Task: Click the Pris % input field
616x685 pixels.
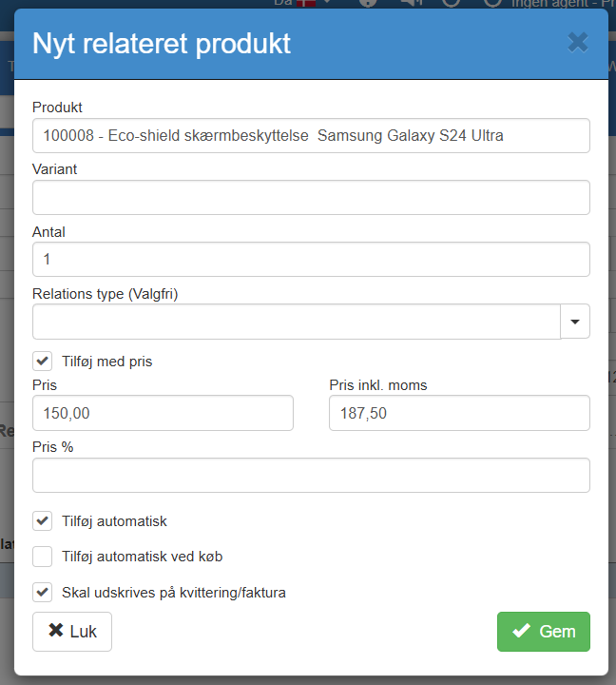Action: pos(311,476)
